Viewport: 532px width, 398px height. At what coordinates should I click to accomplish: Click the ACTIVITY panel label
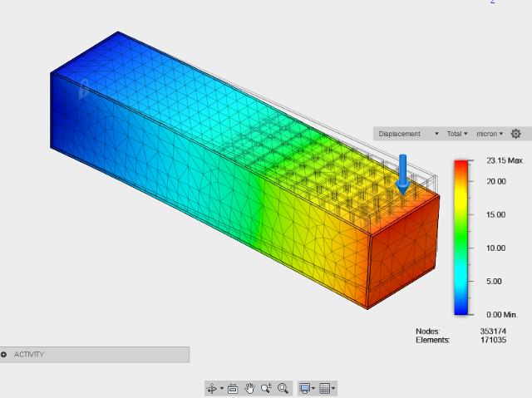tap(30, 355)
